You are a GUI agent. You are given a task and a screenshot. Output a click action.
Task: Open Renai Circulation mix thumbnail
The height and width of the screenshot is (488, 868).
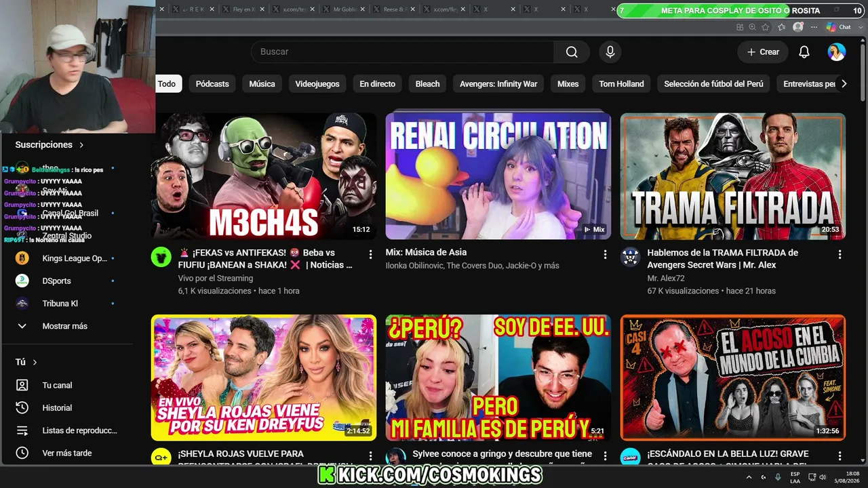(x=498, y=176)
